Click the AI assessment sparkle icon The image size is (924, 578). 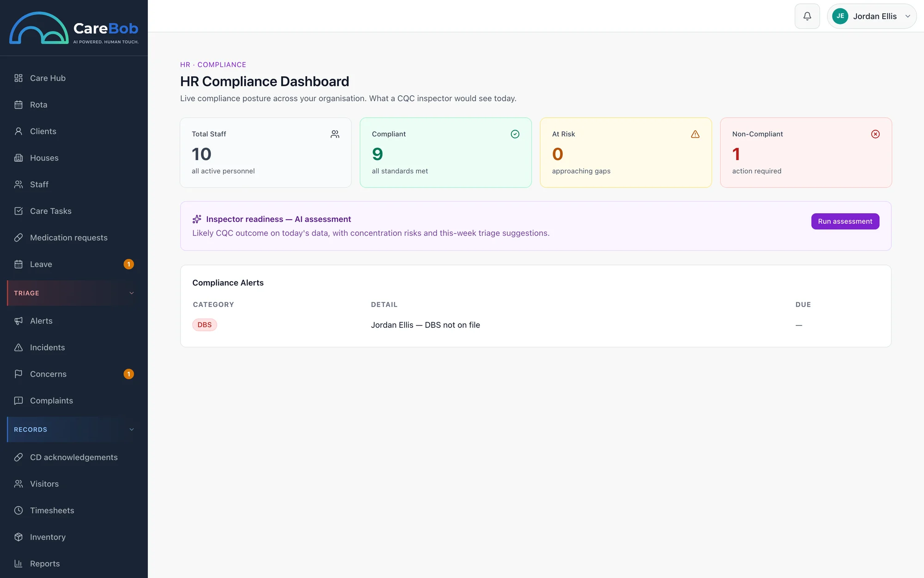coord(197,219)
